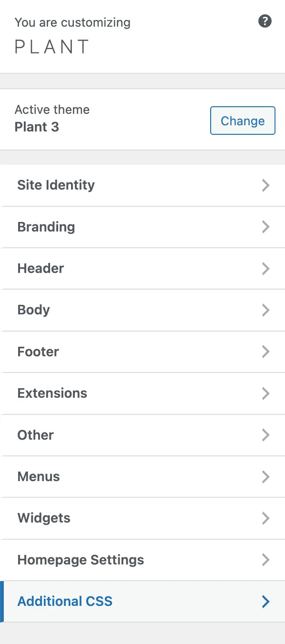This screenshot has width=285, height=644.
Task: Click the blue chevron for Additional CSS
Action: pos(265,601)
